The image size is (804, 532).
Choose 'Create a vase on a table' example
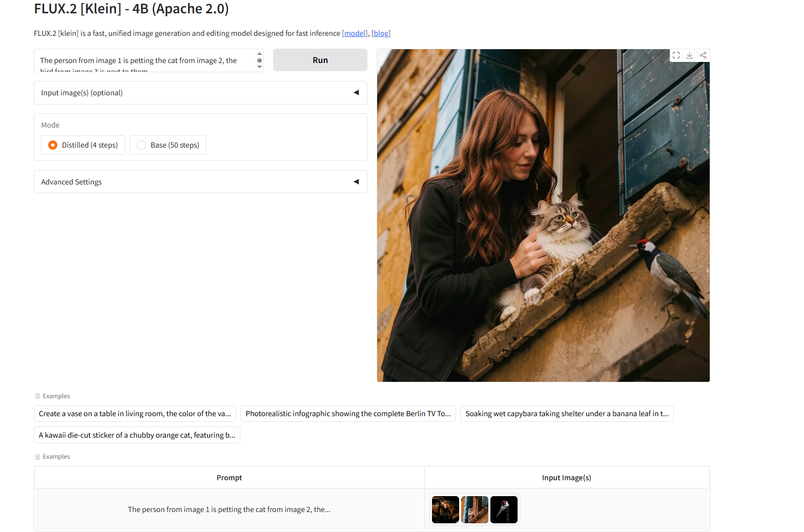[135, 414]
